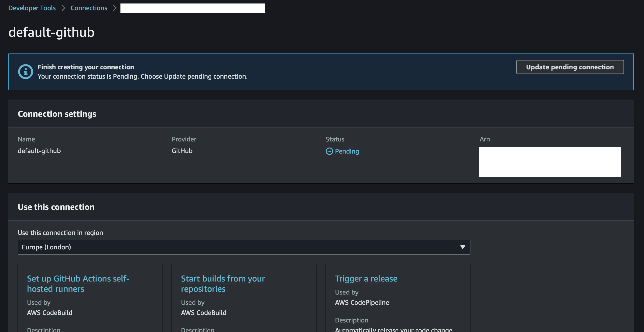
Task: Click the first breadcrumb chevron separator
Action: tap(63, 8)
